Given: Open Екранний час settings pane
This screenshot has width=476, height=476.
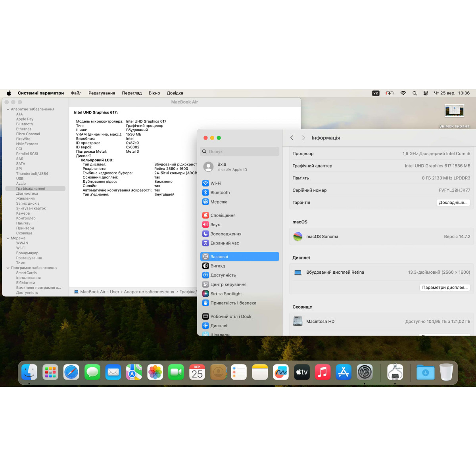Looking at the screenshot, I should (x=240, y=243).
